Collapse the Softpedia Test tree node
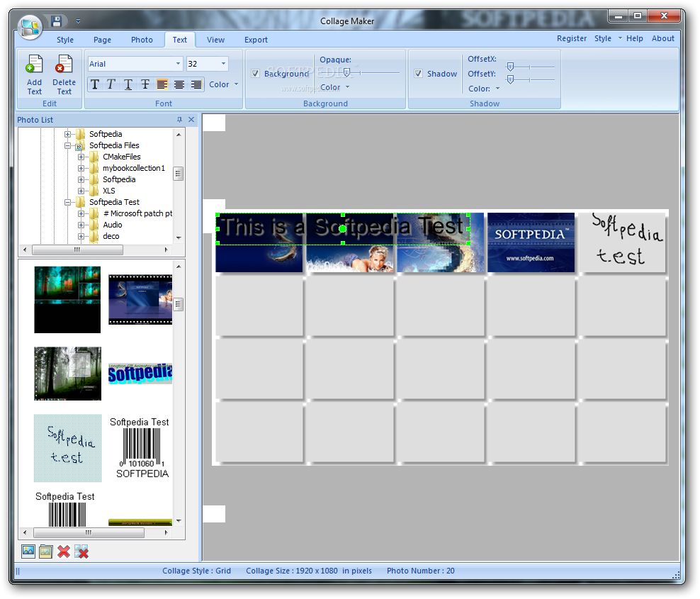The height and width of the screenshot is (599, 700). point(67,202)
